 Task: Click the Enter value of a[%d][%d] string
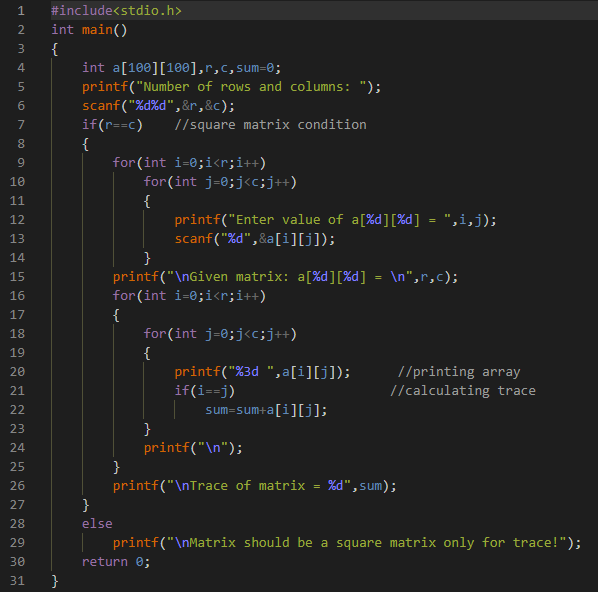coord(339,220)
